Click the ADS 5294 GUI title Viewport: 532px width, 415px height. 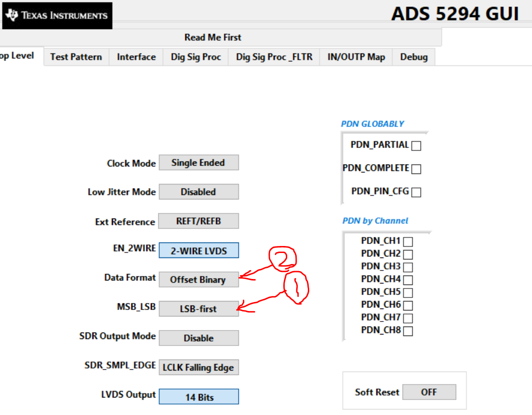coord(455,14)
